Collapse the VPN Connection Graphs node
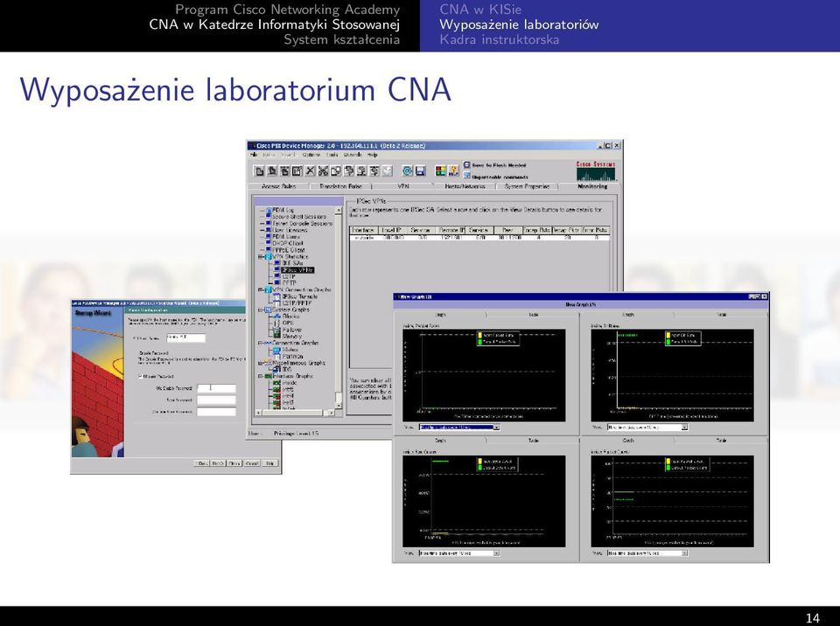The width and height of the screenshot is (840, 626). [262, 289]
